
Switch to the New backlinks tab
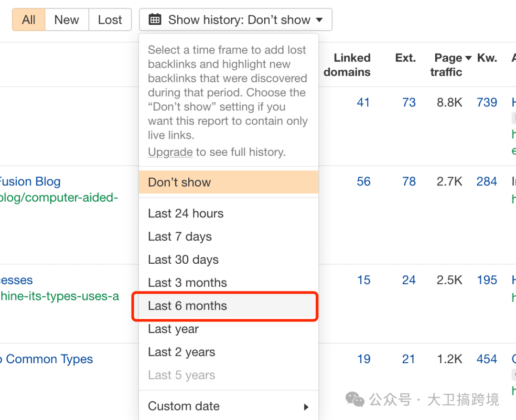(x=66, y=20)
